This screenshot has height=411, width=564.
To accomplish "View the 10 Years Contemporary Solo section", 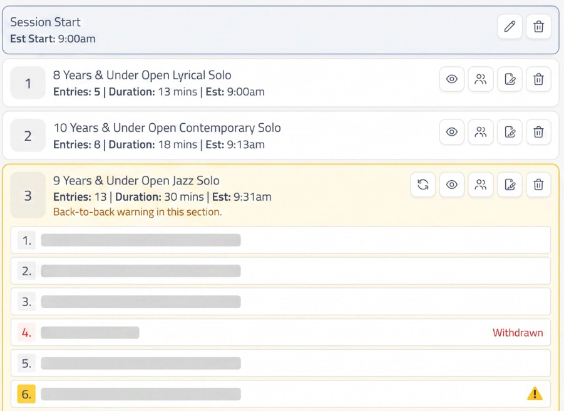I will point(452,132).
